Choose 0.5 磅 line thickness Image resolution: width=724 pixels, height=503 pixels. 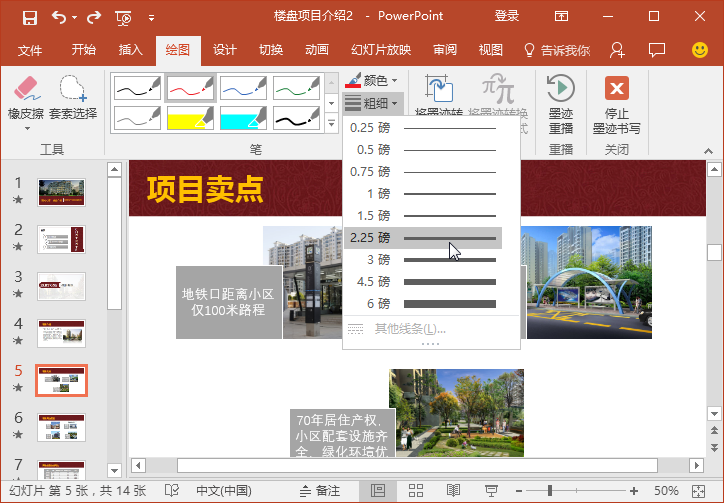click(423, 150)
